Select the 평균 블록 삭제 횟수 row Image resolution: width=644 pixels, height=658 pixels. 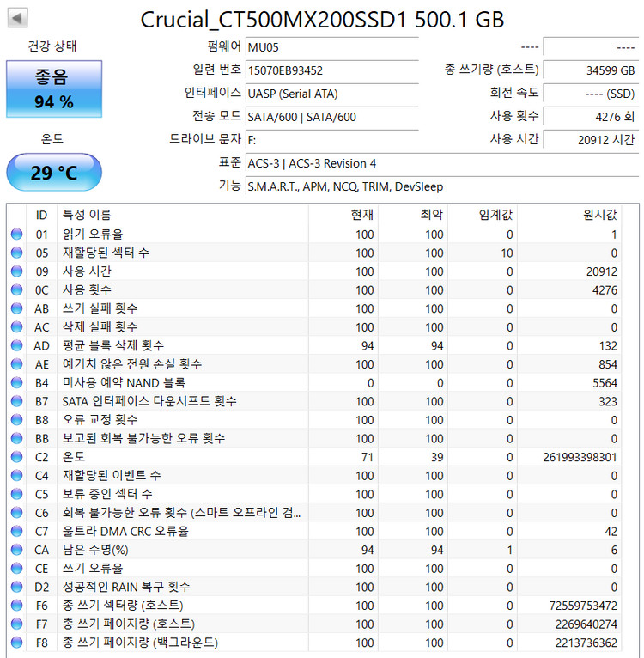314,346
